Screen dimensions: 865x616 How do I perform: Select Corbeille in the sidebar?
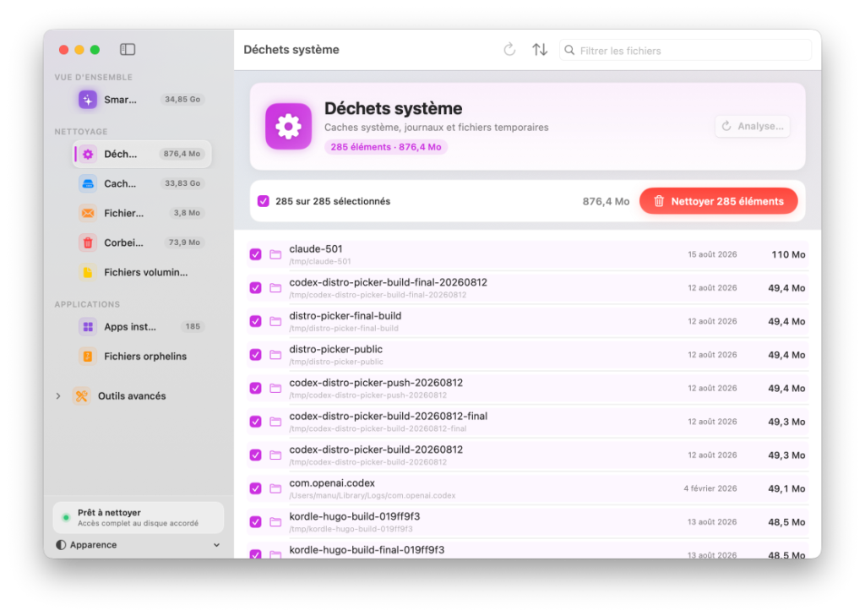(142, 243)
